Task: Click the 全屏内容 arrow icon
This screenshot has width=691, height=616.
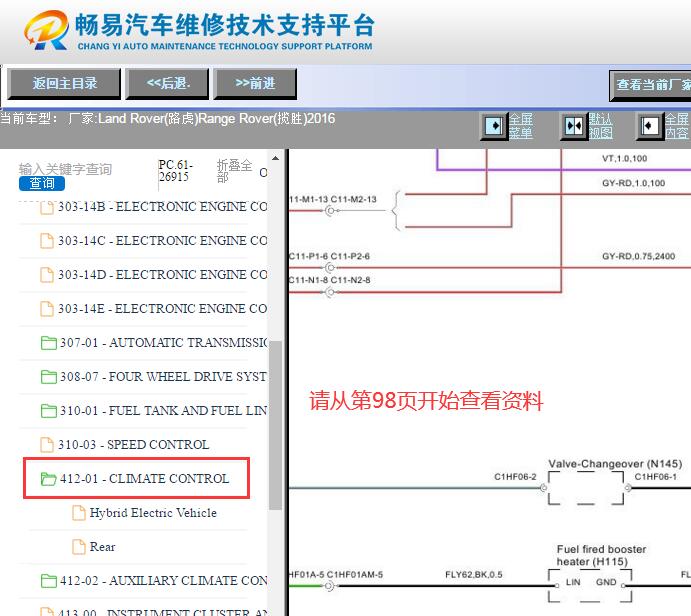Action: point(650,126)
